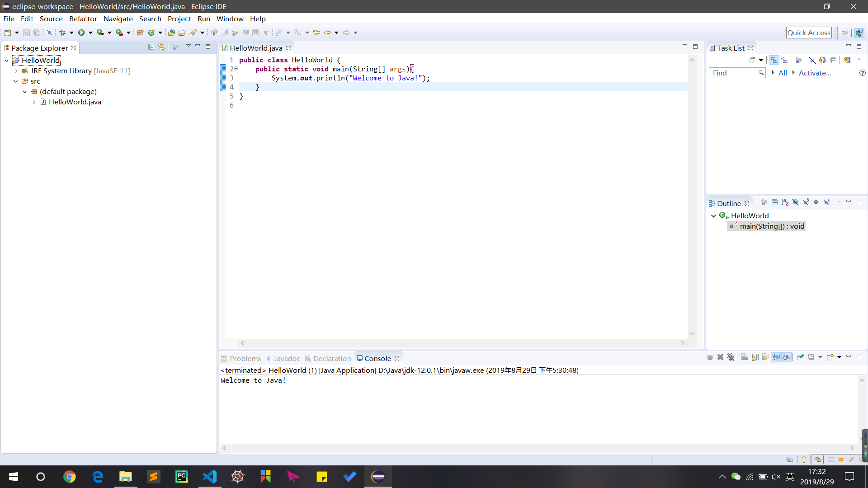Open the Refactor menu
Image resolution: width=868 pixels, height=488 pixels.
[83, 19]
